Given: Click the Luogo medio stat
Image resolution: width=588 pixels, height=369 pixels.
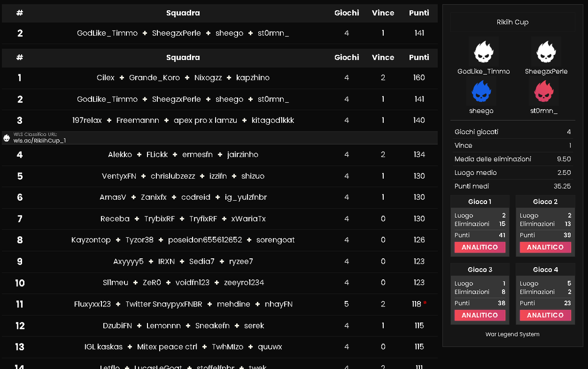Looking at the screenshot, I should pyautogui.click(x=513, y=173).
